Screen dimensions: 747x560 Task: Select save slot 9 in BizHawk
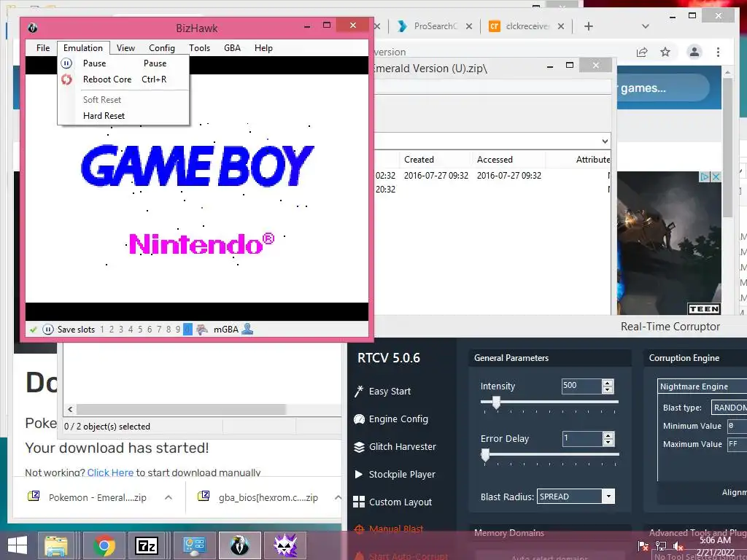[x=178, y=330]
